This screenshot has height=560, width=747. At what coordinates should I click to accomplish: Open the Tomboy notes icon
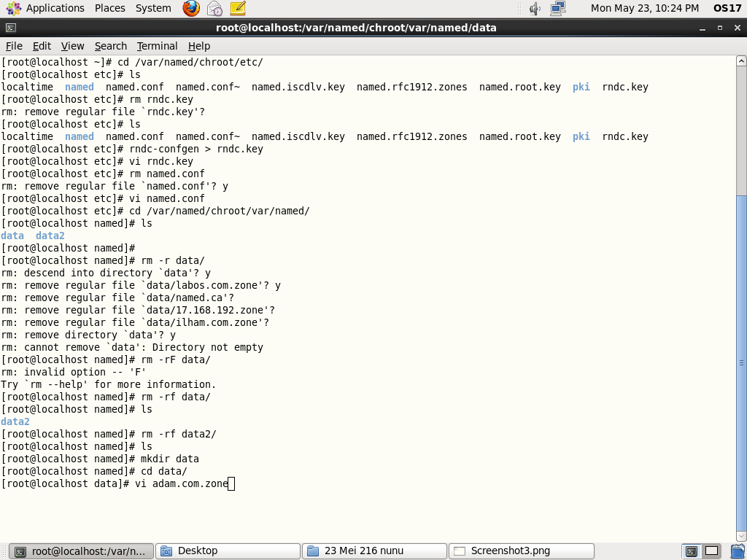pos(236,8)
